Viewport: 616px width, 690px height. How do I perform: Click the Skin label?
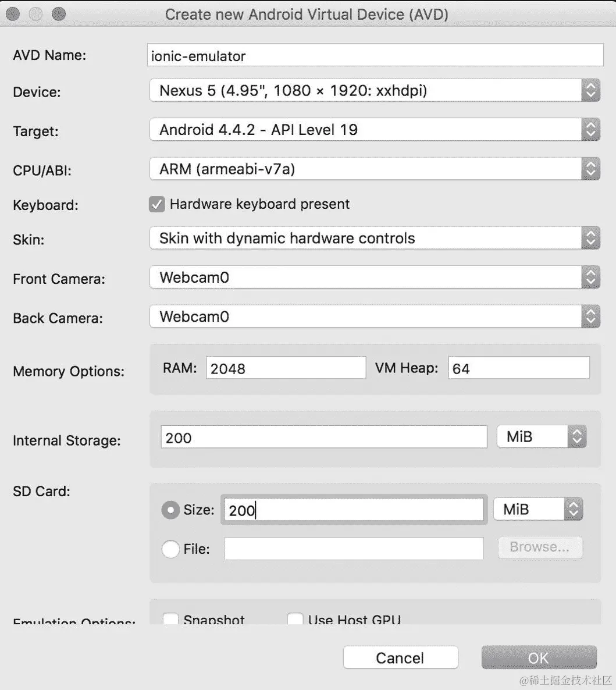[x=29, y=240]
